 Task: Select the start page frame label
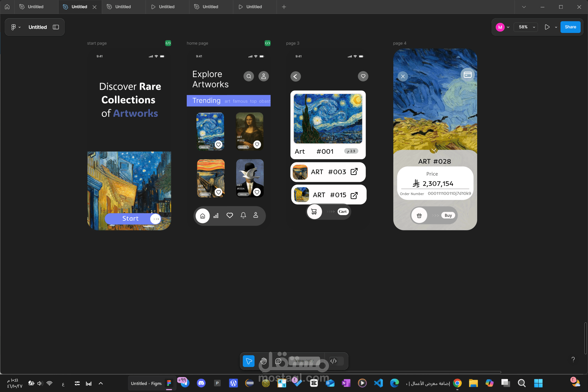pyautogui.click(x=97, y=43)
